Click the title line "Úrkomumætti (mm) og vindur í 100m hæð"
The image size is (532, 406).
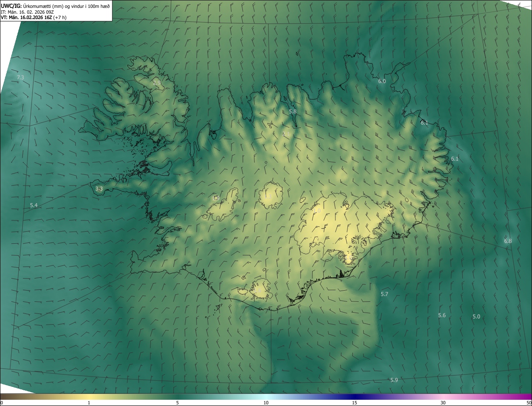click(x=66, y=6)
